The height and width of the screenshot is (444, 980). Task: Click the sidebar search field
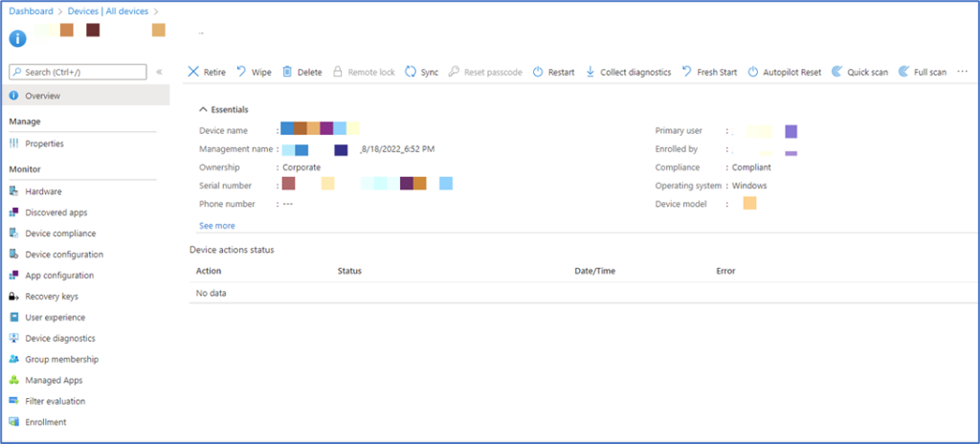pos(78,72)
